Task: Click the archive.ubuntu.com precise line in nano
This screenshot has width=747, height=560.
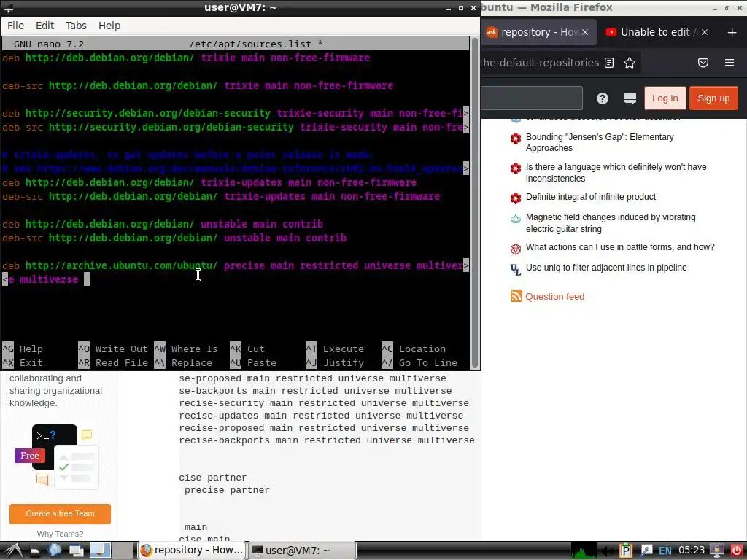Action: tap(236, 265)
